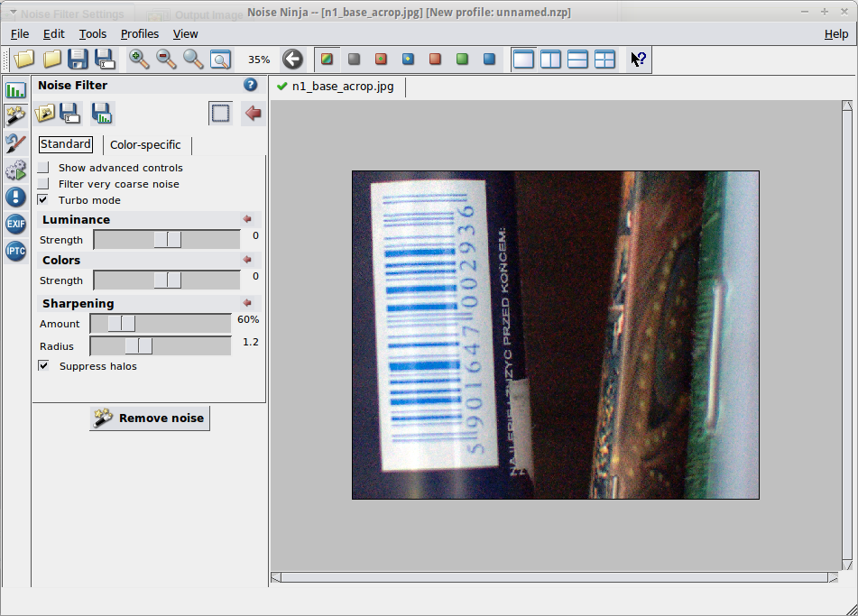Click the blue Noise Filter help question icon
Viewport: 858px width, 616px height.
pos(250,85)
